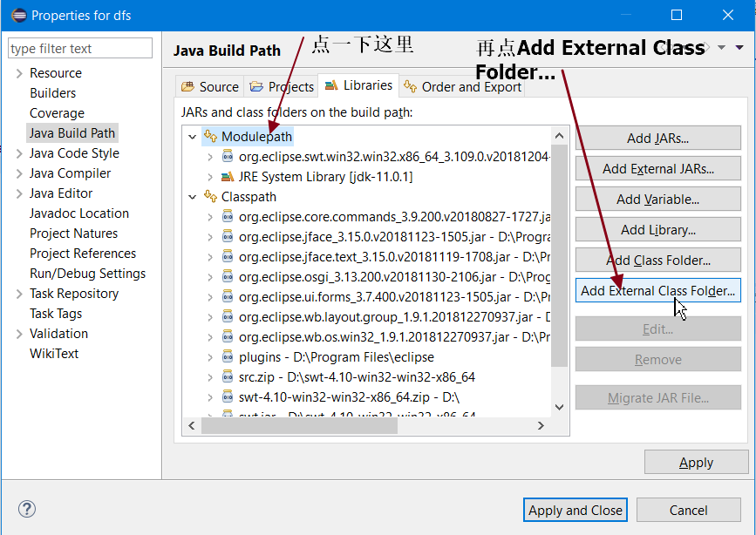Open the dialog help question mark icon
The image size is (756, 535).
tap(27, 509)
